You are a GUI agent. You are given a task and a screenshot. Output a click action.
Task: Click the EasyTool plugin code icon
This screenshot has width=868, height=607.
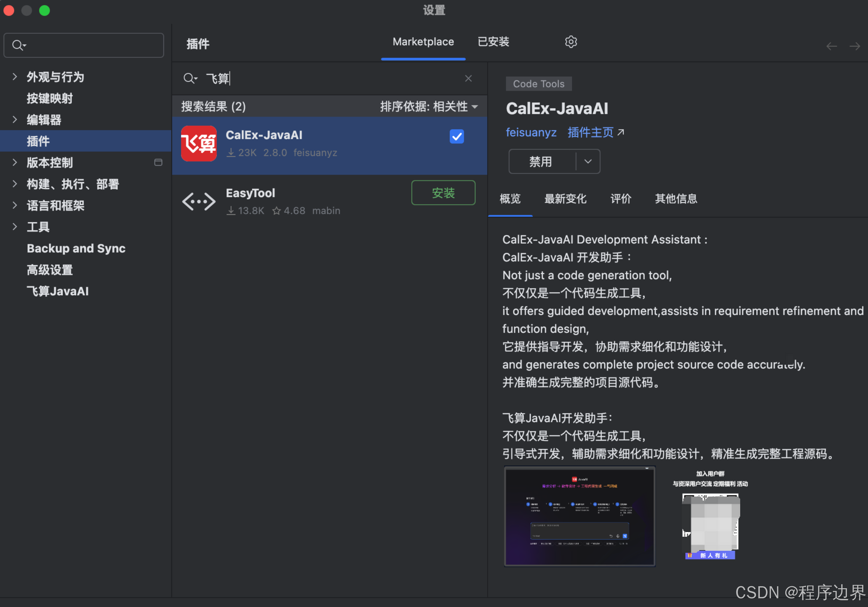(x=199, y=201)
